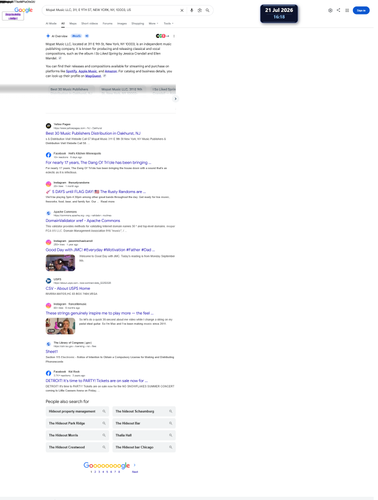This screenshot has width=378, height=500.
Task: Click the Facebook icon beside the Kid Rock result
Action: click(48, 373)
